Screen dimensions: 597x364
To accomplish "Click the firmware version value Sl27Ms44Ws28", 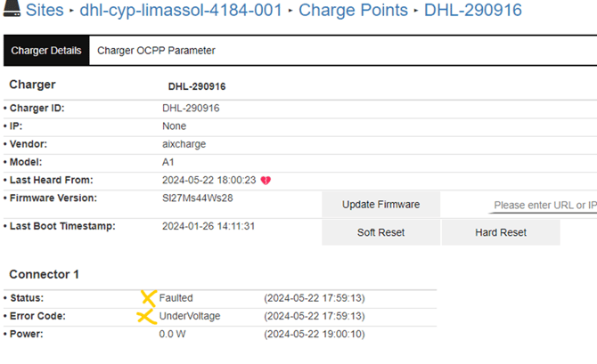I will (196, 198).
